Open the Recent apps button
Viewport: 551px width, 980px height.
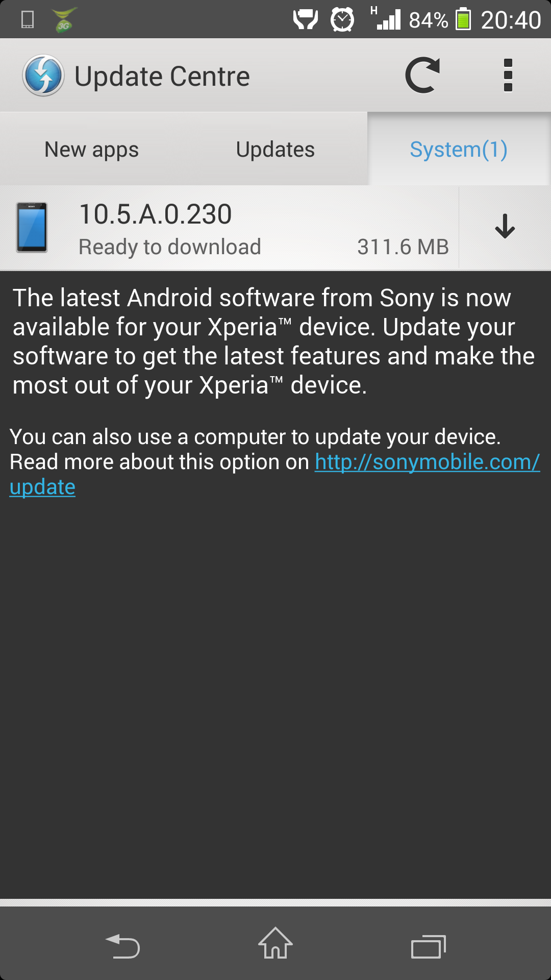[x=429, y=946]
